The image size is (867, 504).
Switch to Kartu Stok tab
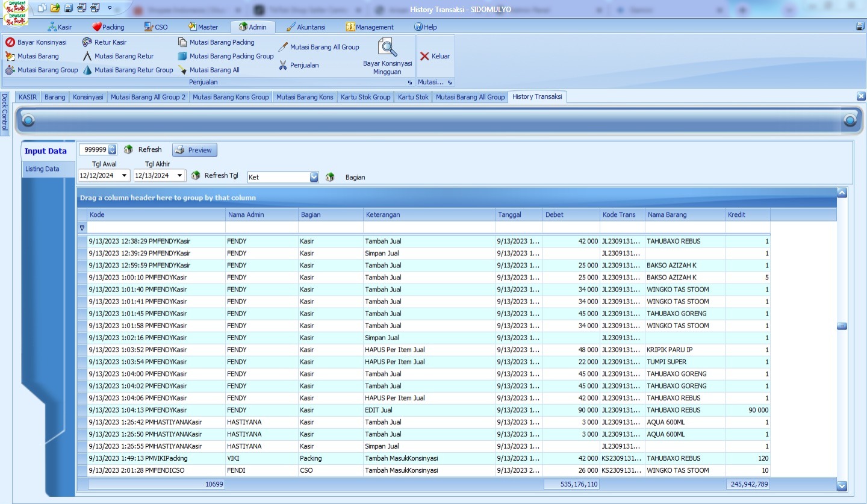[413, 97]
